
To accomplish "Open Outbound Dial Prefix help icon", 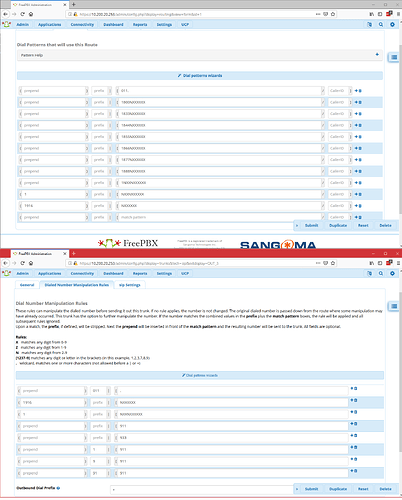I will (58, 488).
